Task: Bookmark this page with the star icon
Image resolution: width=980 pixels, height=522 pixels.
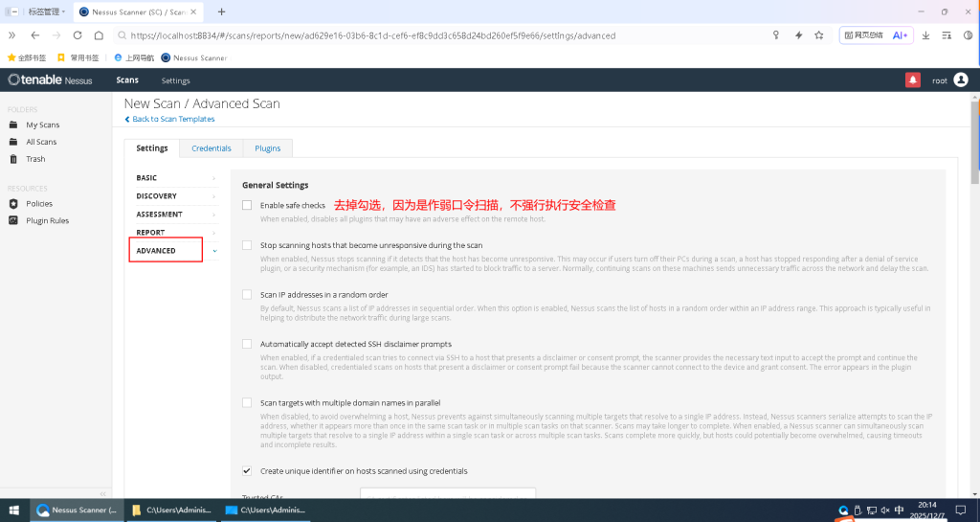Action: [819, 35]
